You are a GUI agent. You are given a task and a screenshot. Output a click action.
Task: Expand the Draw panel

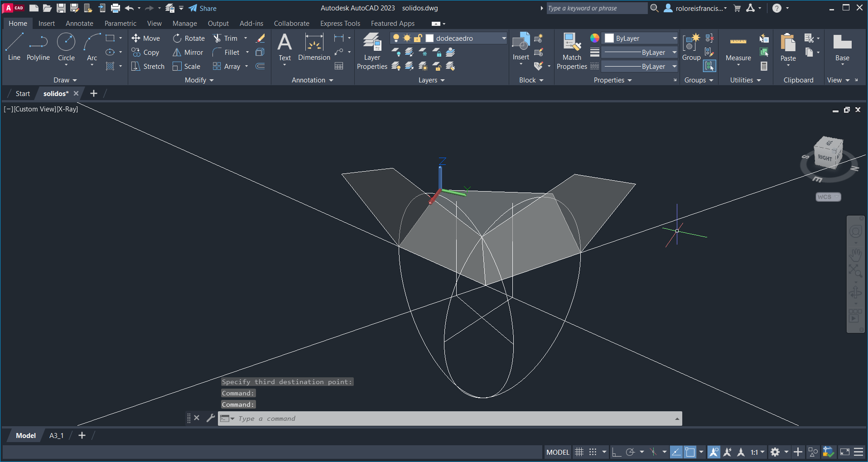[65, 80]
